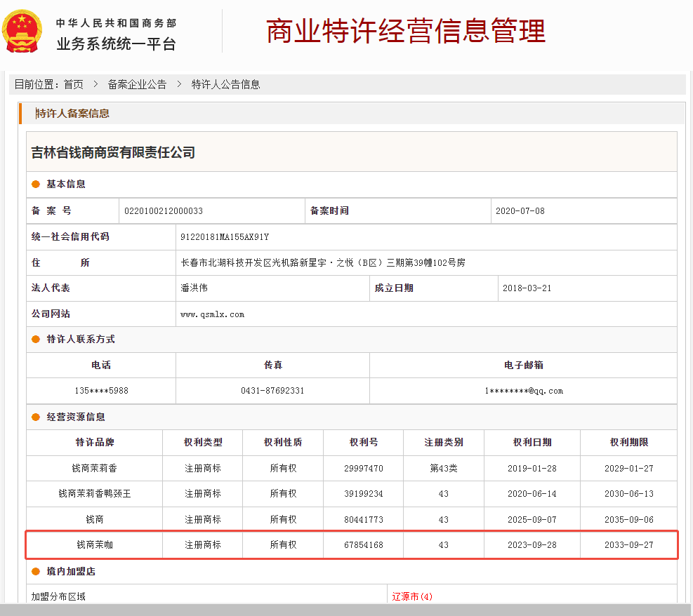The width and height of the screenshot is (693, 616).
Task: Click the address starting with 长春市北湖科技开发区
Action: tap(323, 262)
